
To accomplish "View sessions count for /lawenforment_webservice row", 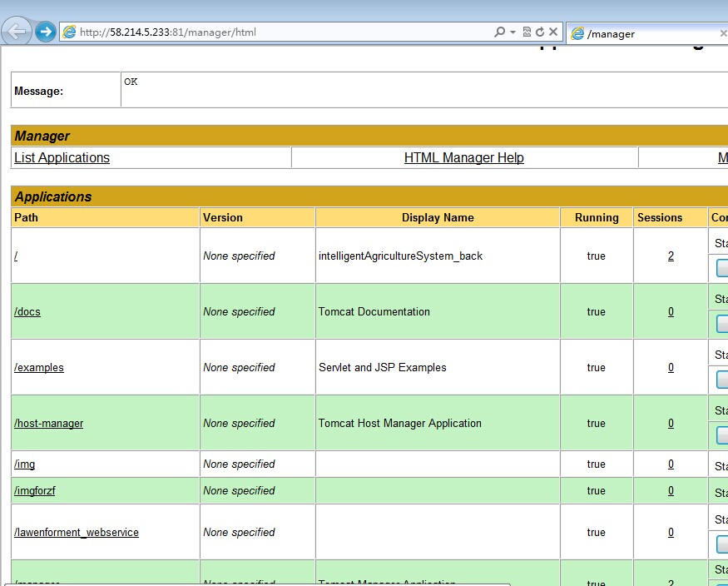I will pyautogui.click(x=671, y=532).
